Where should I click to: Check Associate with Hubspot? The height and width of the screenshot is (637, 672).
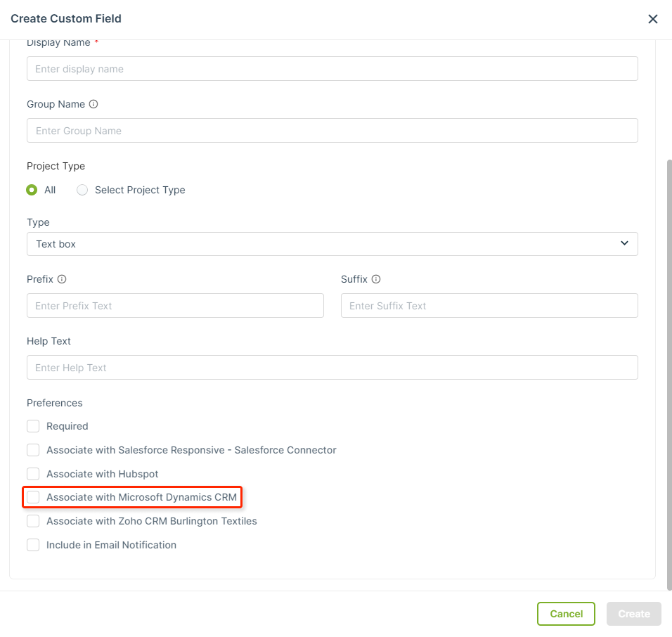pos(32,474)
